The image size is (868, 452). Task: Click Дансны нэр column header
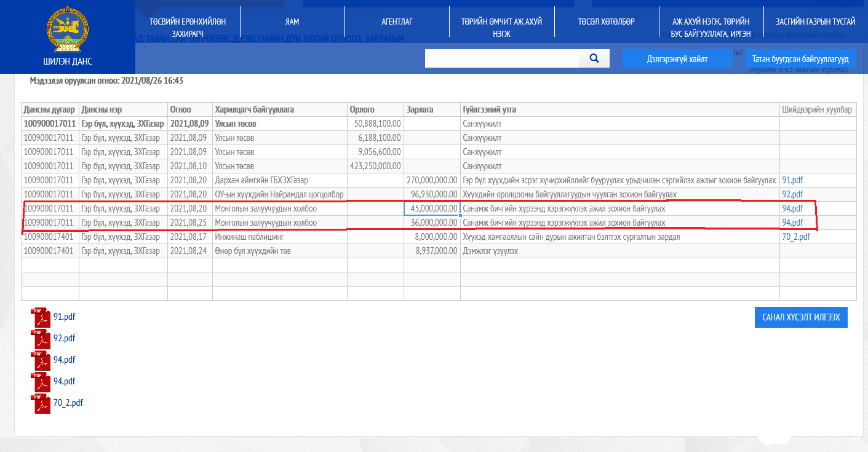[x=123, y=109]
